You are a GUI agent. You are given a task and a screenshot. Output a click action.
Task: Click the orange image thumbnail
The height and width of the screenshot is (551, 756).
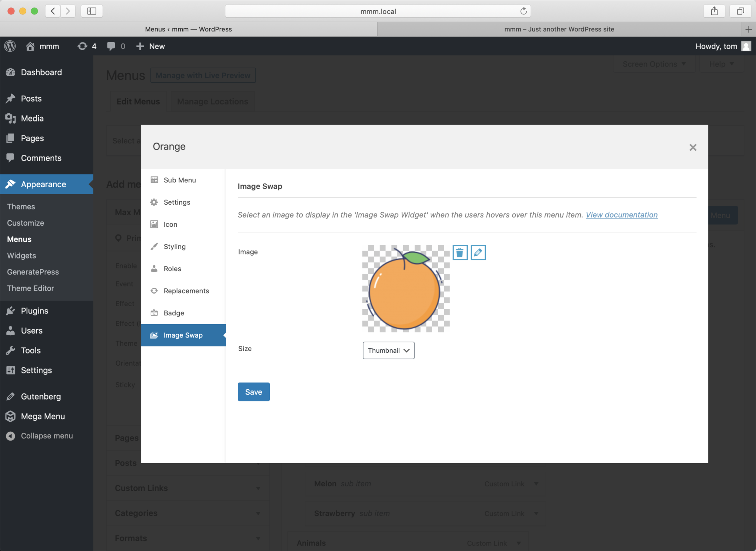pyautogui.click(x=405, y=288)
